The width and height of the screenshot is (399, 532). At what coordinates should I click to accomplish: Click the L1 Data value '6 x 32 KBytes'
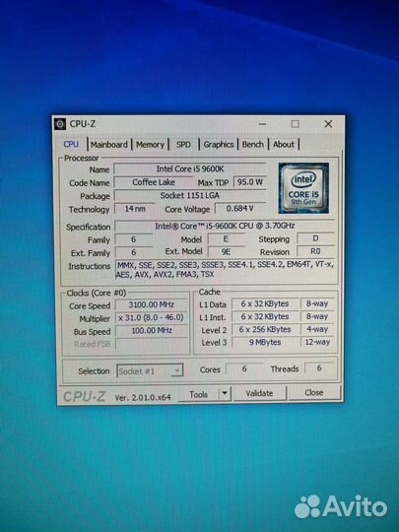(265, 304)
